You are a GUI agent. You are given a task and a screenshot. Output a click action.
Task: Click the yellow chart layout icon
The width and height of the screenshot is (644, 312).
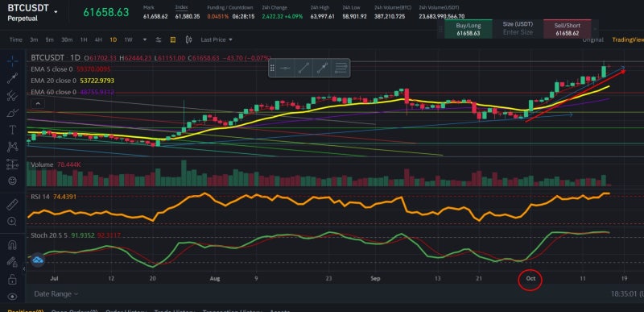173,40
